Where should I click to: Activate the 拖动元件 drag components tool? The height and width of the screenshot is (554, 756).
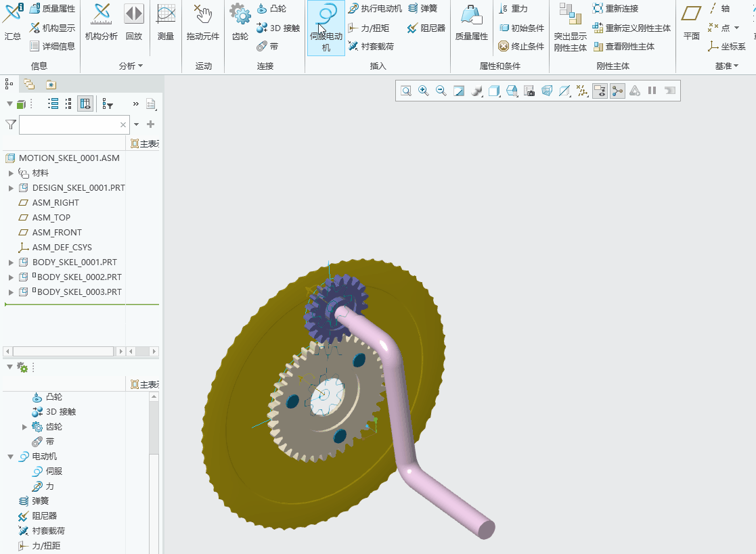click(202, 22)
